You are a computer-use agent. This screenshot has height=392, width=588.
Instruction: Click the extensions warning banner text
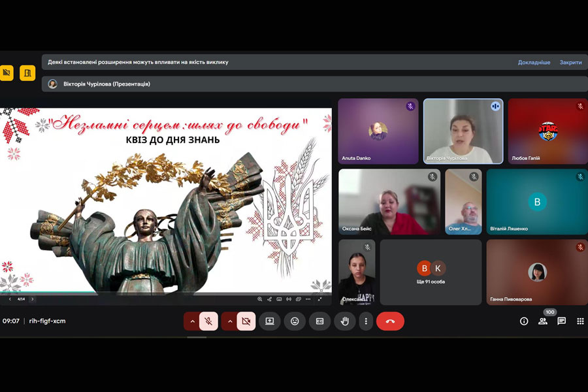(138, 62)
